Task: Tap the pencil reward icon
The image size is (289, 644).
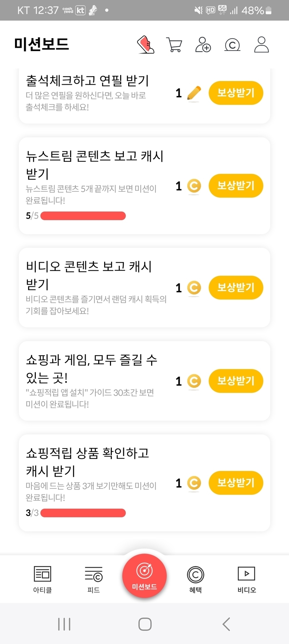Action: click(x=194, y=93)
